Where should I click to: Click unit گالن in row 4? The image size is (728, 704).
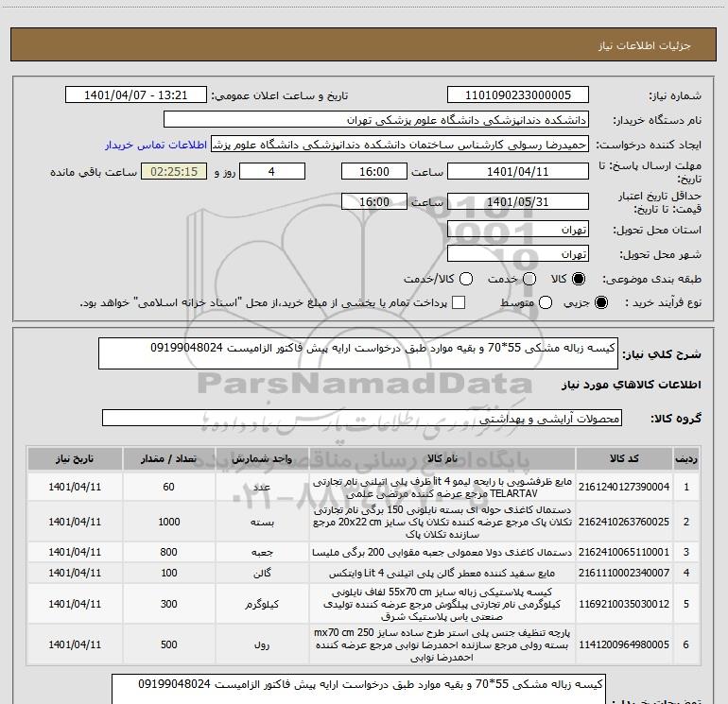point(262,574)
